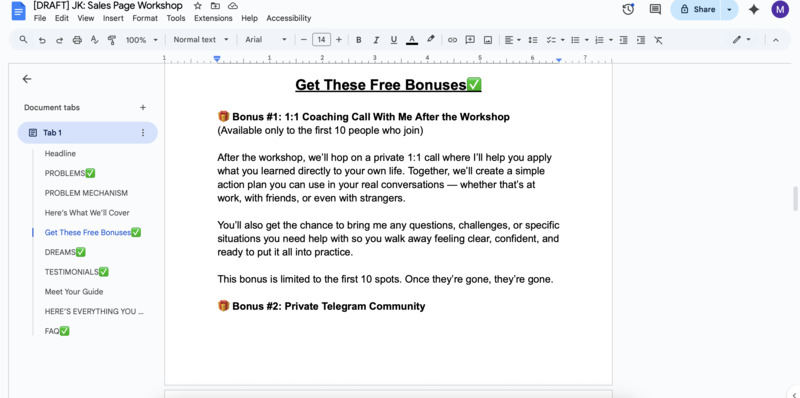Toggle italic formatting
The width and height of the screenshot is (800, 398).
coord(376,40)
